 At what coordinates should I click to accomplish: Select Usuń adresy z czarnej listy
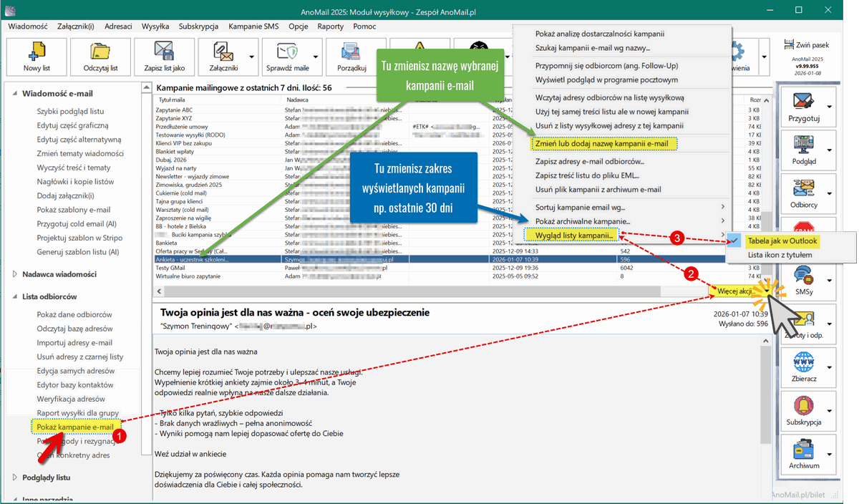79,357
